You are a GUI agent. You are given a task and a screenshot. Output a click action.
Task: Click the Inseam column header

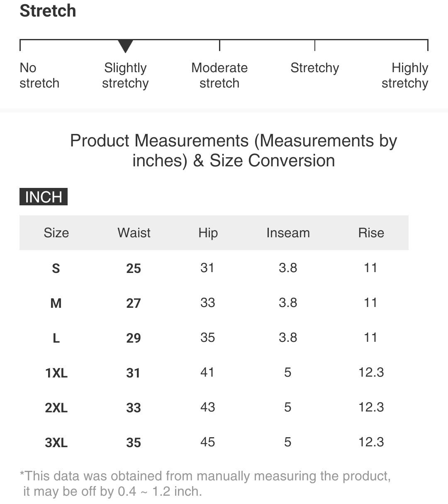[288, 233]
